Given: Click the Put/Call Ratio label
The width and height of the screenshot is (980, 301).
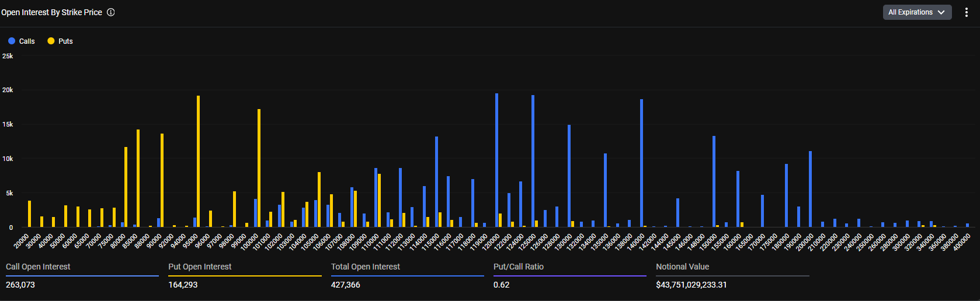Looking at the screenshot, I should [x=519, y=267].
